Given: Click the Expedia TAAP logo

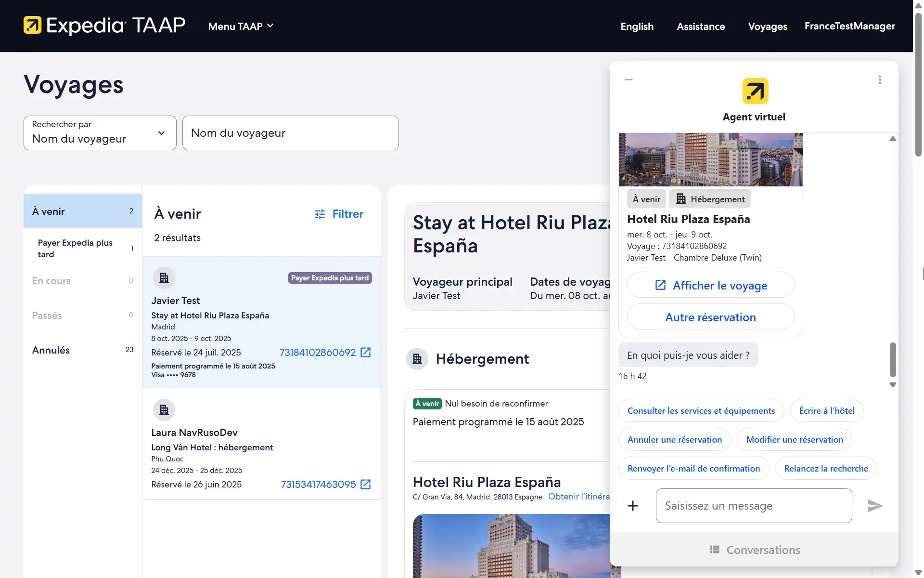Looking at the screenshot, I should coord(104,26).
